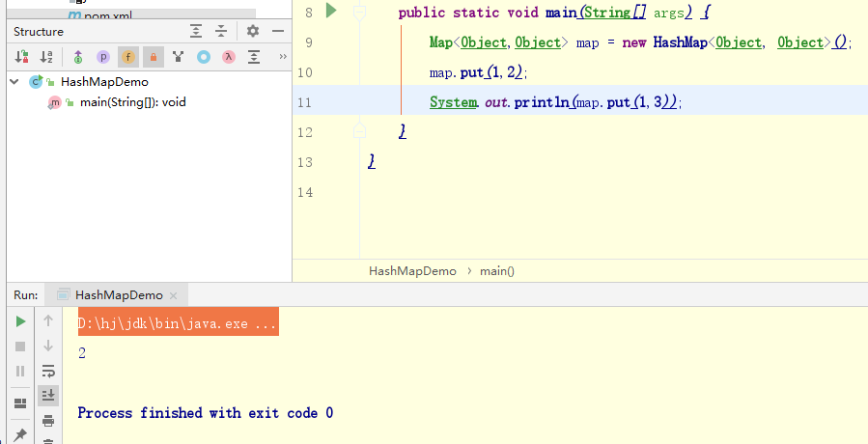Click line number 9 in the gutter

click(x=308, y=42)
